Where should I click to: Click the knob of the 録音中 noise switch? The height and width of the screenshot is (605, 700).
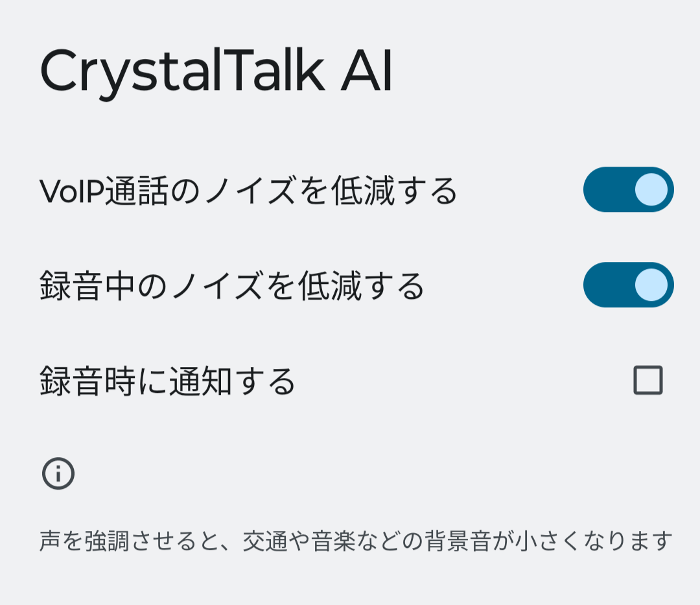(651, 285)
